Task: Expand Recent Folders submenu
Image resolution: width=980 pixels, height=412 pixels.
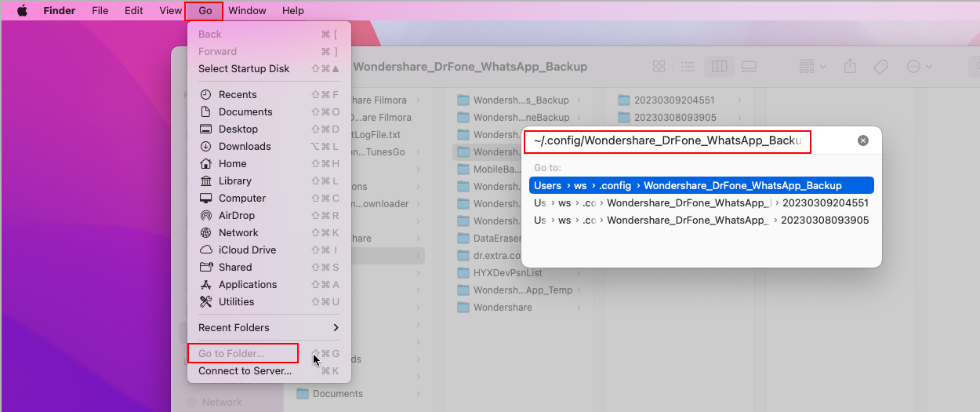Action: coord(269,327)
